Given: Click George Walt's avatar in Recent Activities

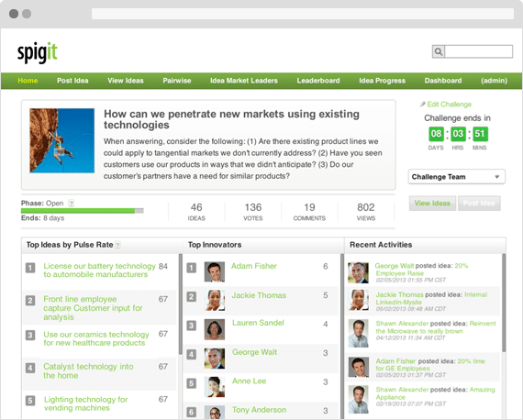Looking at the screenshot, I should pos(358,272).
